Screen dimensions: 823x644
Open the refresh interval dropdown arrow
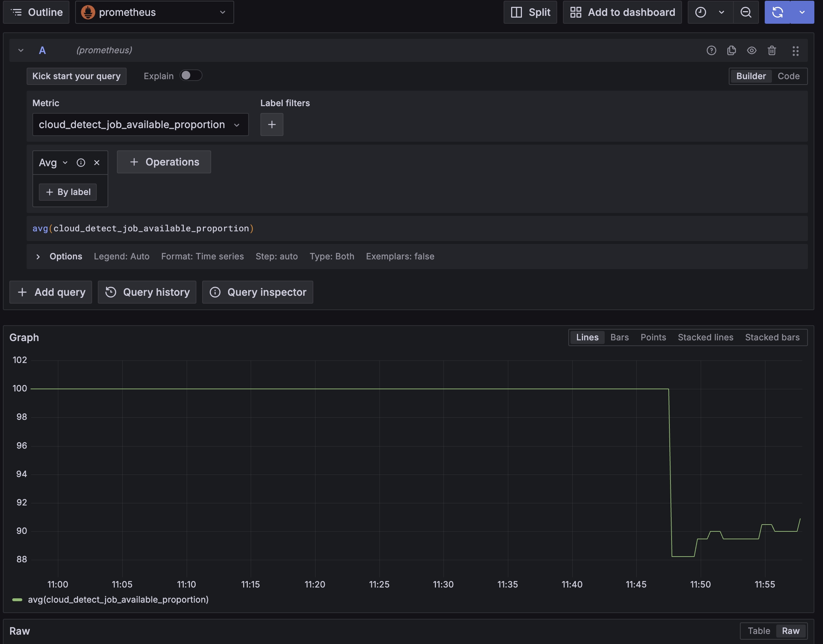pyautogui.click(x=802, y=13)
